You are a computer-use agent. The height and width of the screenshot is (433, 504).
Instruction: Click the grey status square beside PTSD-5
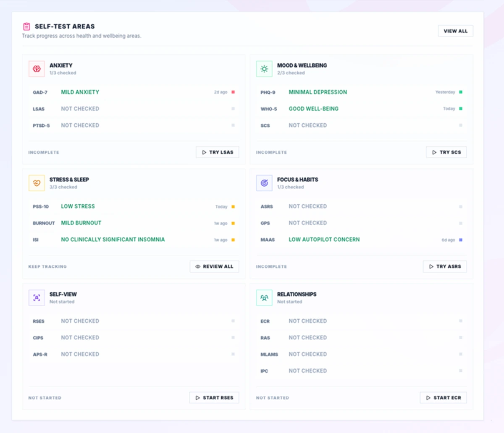(x=233, y=125)
